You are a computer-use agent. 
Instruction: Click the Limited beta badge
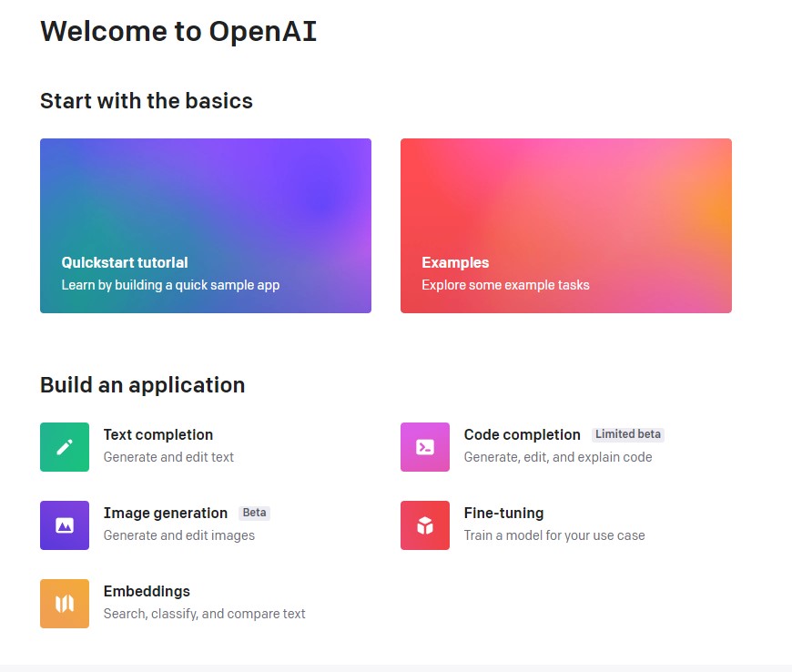628,434
